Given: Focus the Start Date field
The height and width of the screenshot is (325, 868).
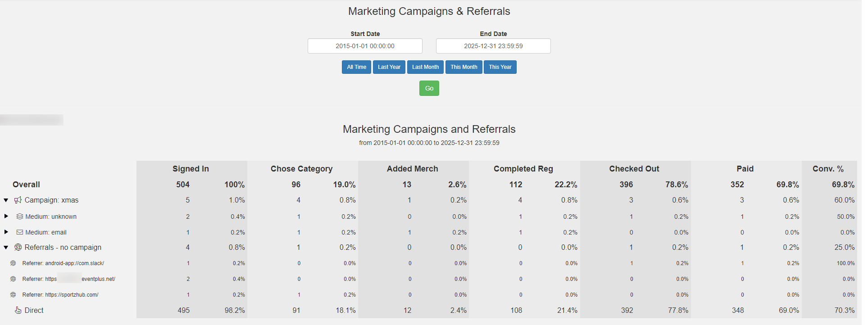Looking at the screenshot, I should click(x=365, y=46).
